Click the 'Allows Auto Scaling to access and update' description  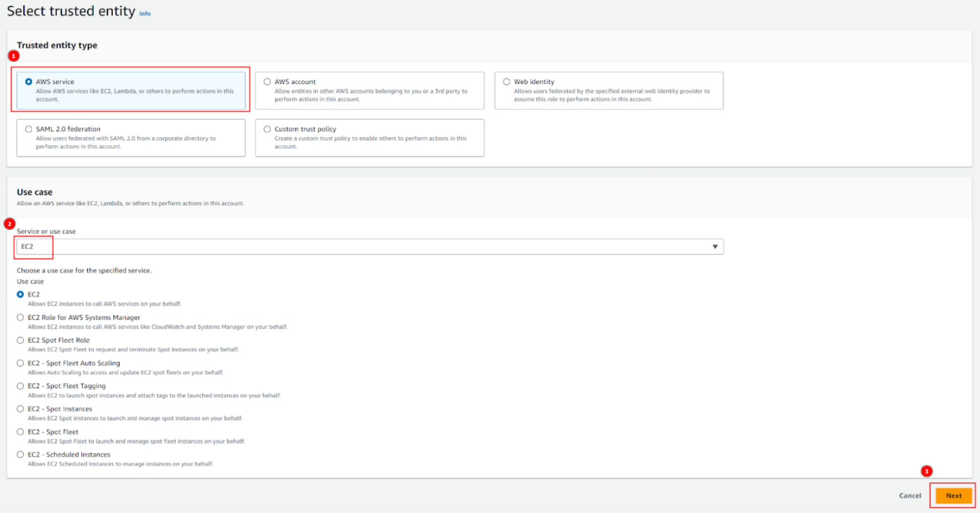click(x=126, y=373)
